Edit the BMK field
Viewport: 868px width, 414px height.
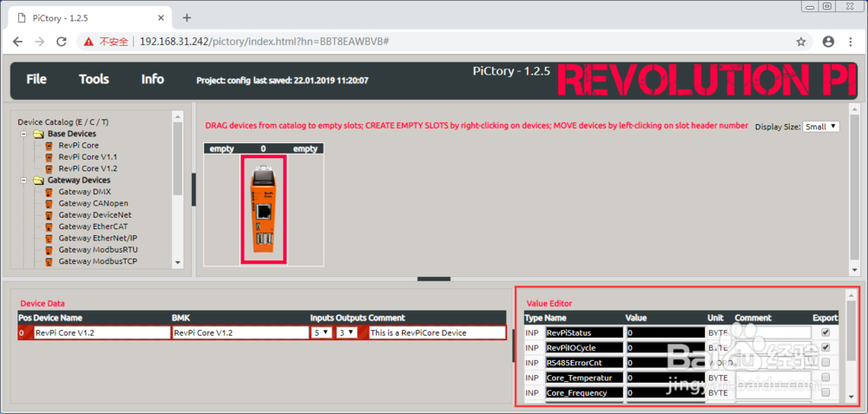pyautogui.click(x=240, y=332)
